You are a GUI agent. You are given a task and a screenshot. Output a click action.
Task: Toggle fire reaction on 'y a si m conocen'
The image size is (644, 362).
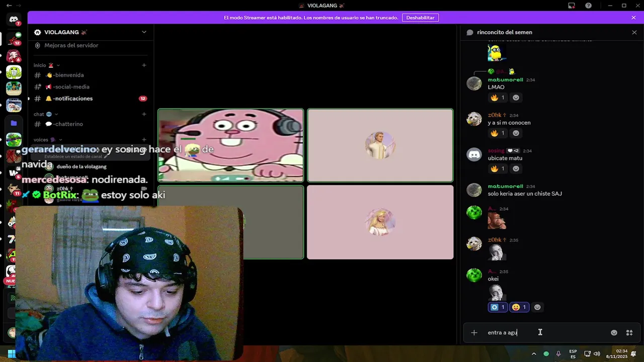pos(498,133)
